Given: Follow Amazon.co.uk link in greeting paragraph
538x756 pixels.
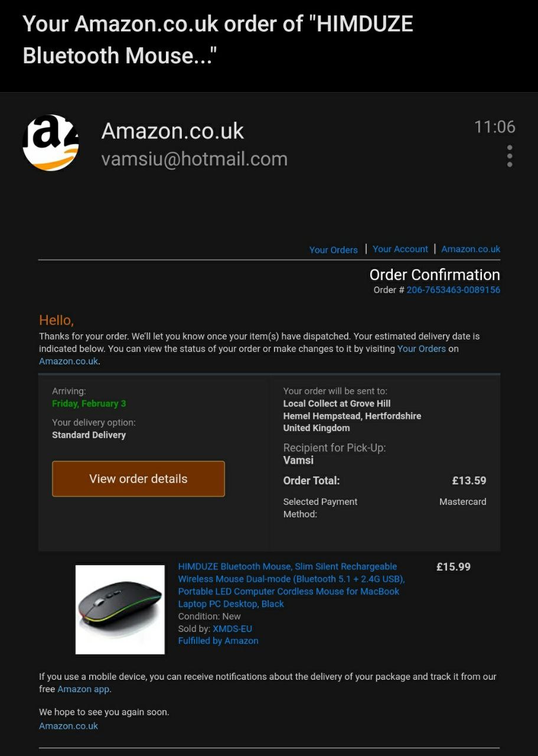Looking at the screenshot, I should (x=69, y=361).
